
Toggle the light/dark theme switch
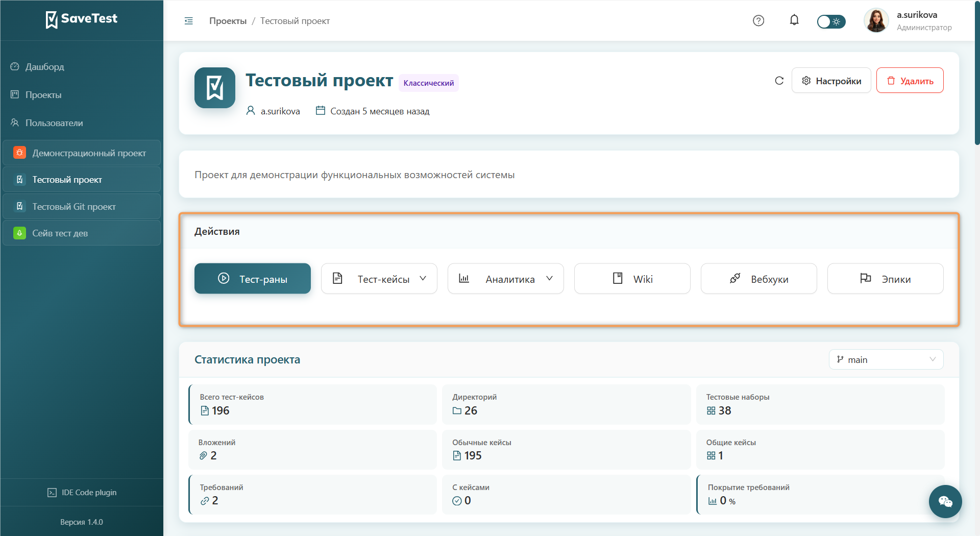831,21
